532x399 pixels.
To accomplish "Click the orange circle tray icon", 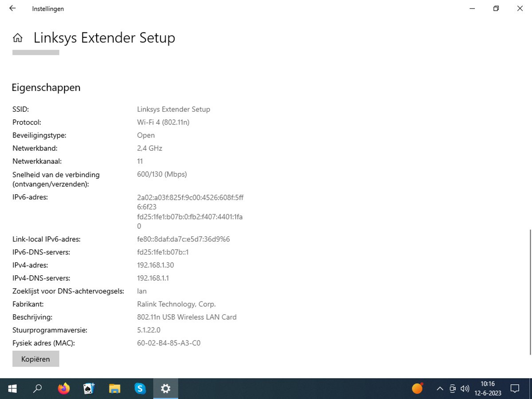I will [x=418, y=388].
